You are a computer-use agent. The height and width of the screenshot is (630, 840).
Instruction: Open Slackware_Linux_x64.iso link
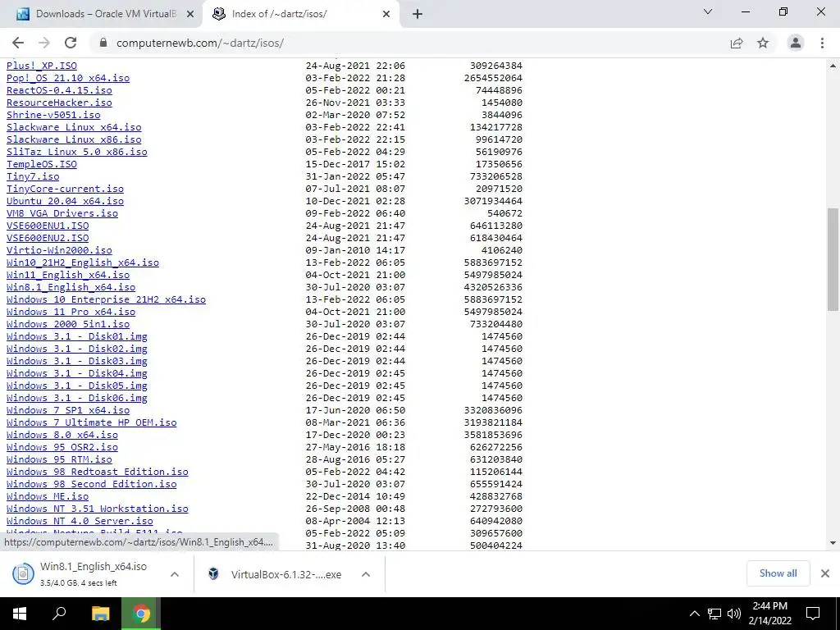click(74, 127)
